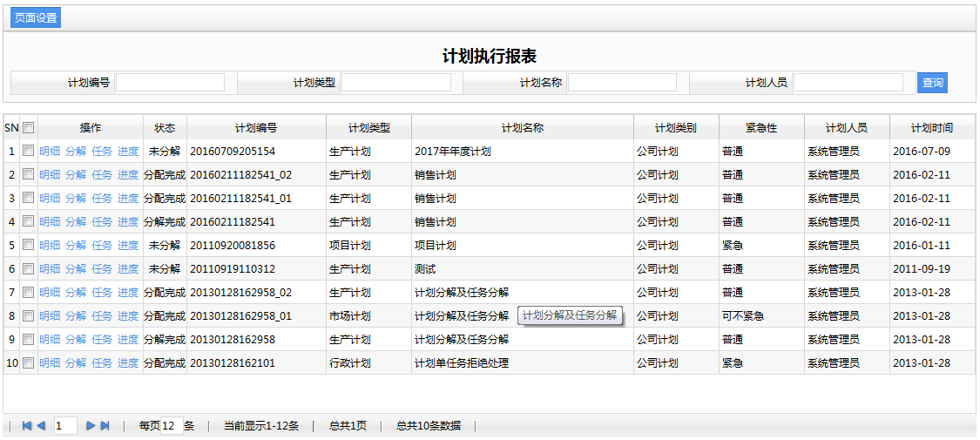This screenshot has width=980, height=440.
Task: Click the previous page arrow icon
Action: pyautogui.click(x=41, y=426)
